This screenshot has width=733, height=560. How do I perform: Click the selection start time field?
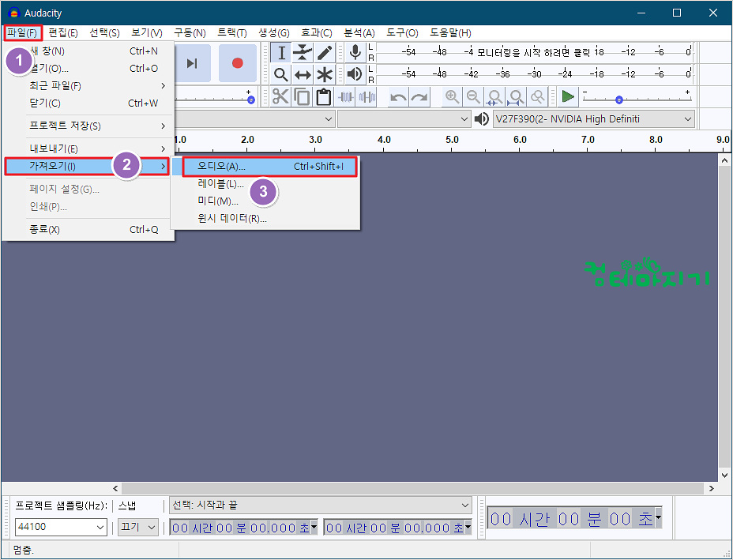click(243, 528)
